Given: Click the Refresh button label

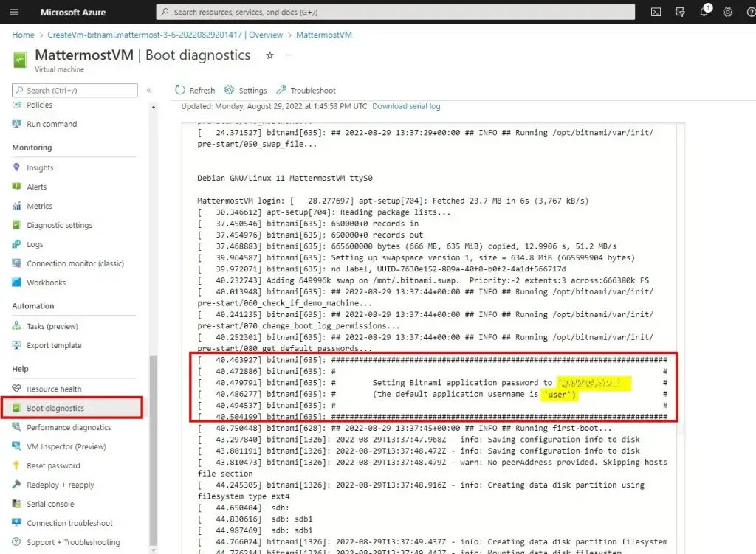Looking at the screenshot, I should click(x=202, y=90).
